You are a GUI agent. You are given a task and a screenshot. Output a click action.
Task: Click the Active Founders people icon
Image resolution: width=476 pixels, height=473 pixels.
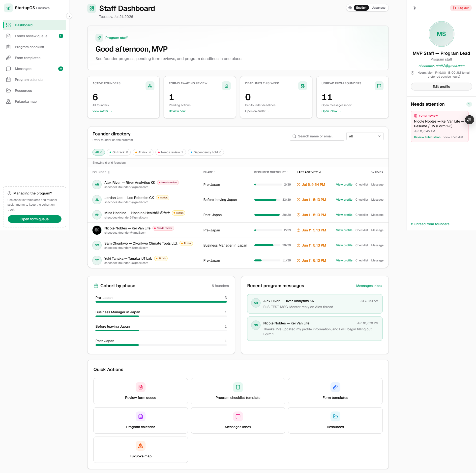pyautogui.click(x=150, y=86)
